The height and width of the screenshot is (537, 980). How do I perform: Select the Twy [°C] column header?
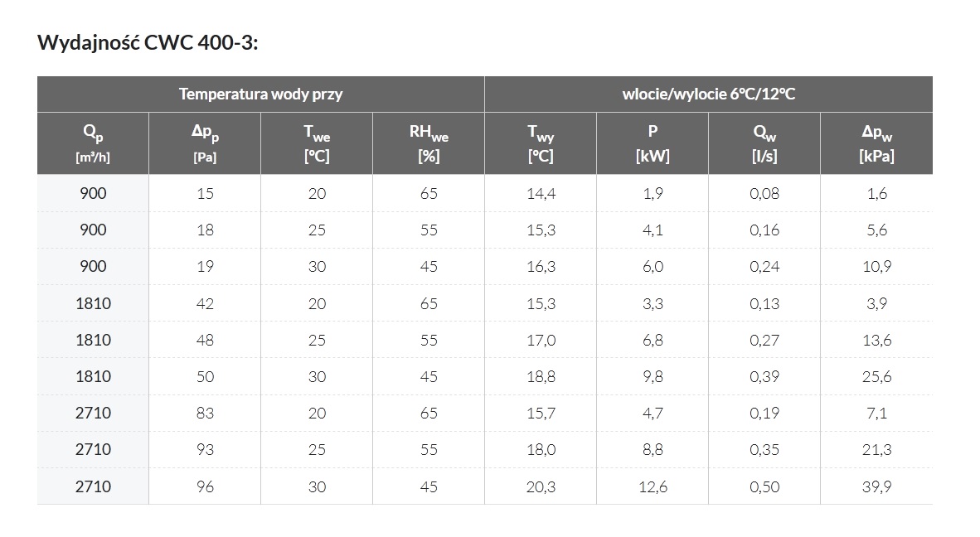coord(541,143)
